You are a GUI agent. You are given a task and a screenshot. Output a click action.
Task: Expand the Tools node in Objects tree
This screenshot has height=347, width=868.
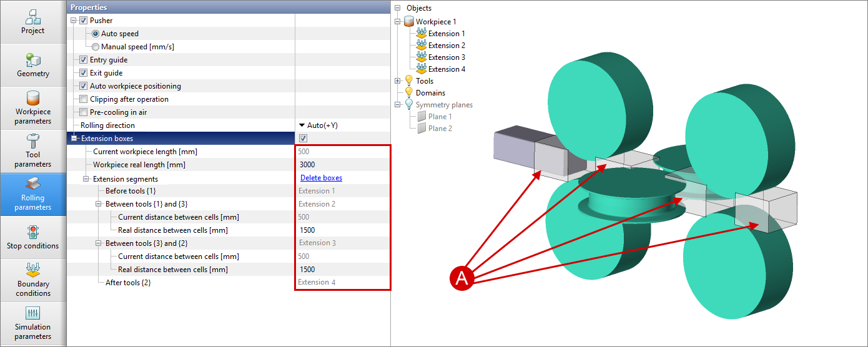(398, 81)
